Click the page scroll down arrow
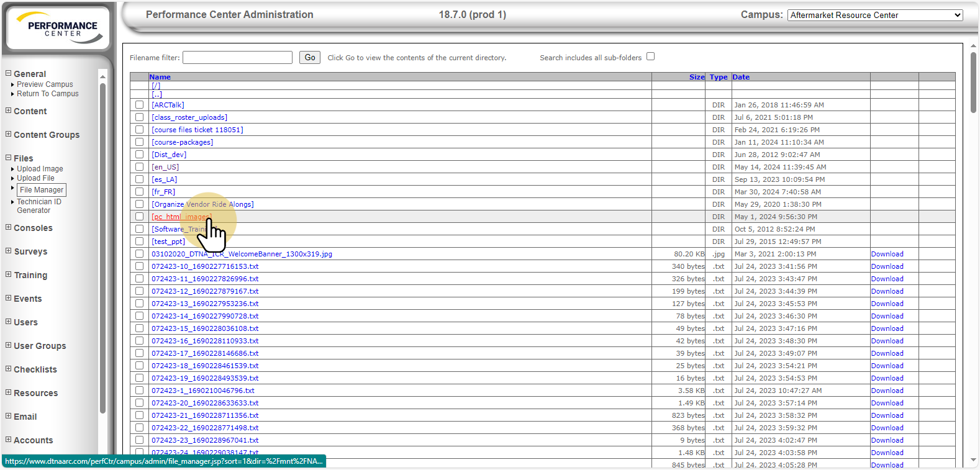This screenshot has height=470, width=980. point(973,460)
